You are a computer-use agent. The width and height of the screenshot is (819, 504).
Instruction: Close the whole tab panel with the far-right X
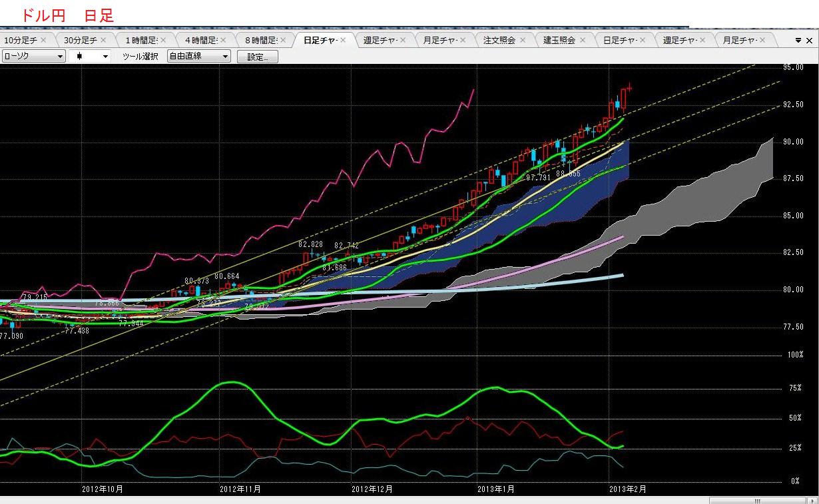810,41
